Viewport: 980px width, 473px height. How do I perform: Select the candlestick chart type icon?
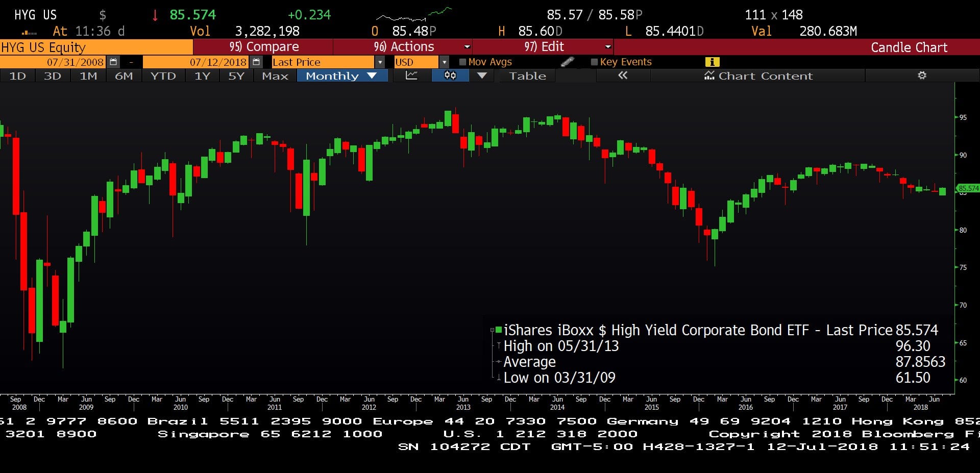[450, 76]
